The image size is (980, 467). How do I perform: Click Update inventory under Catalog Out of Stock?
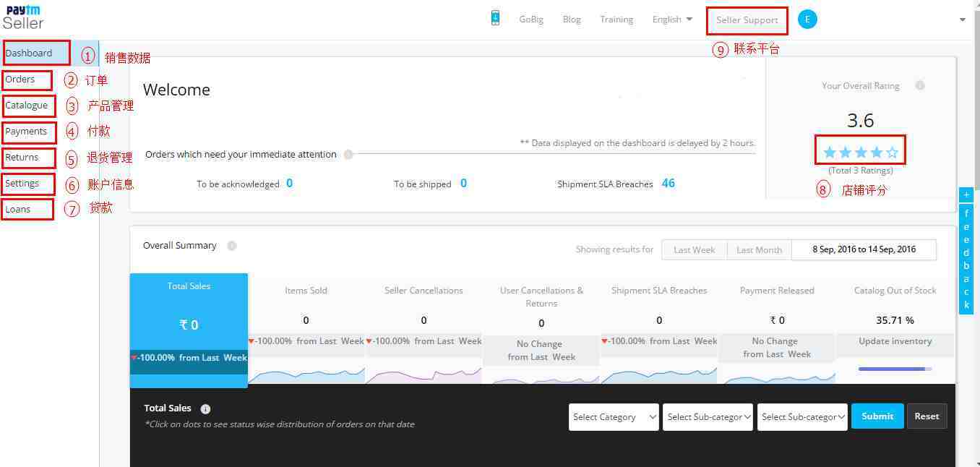click(x=895, y=341)
